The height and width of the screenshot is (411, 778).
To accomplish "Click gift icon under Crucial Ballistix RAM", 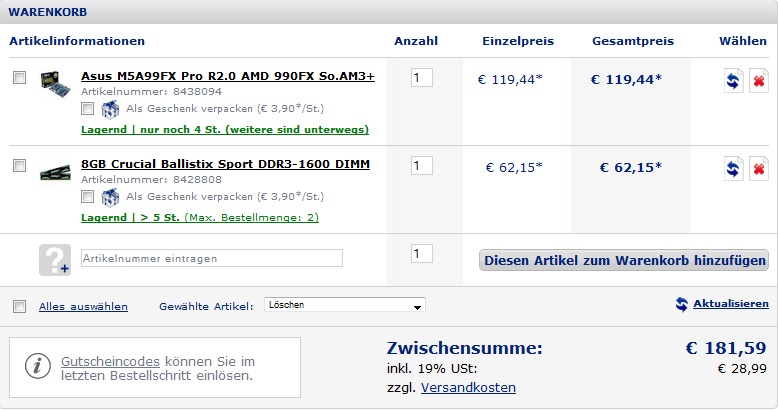I will pos(110,197).
